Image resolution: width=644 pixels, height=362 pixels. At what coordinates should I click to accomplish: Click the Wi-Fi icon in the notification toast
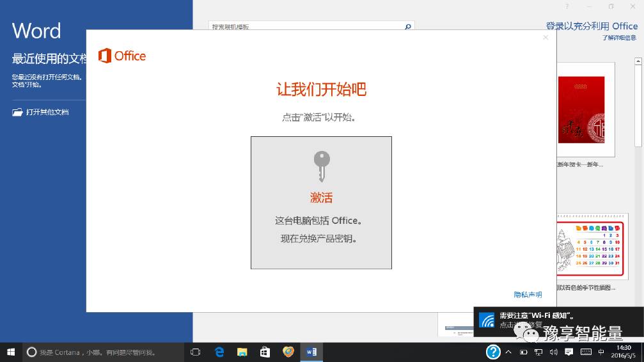pyautogui.click(x=487, y=321)
